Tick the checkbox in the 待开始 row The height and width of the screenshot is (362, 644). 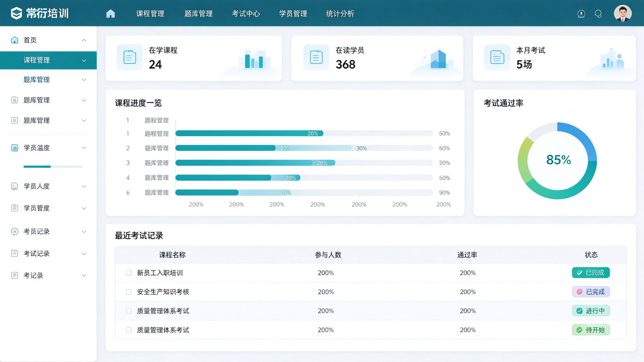point(129,330)
